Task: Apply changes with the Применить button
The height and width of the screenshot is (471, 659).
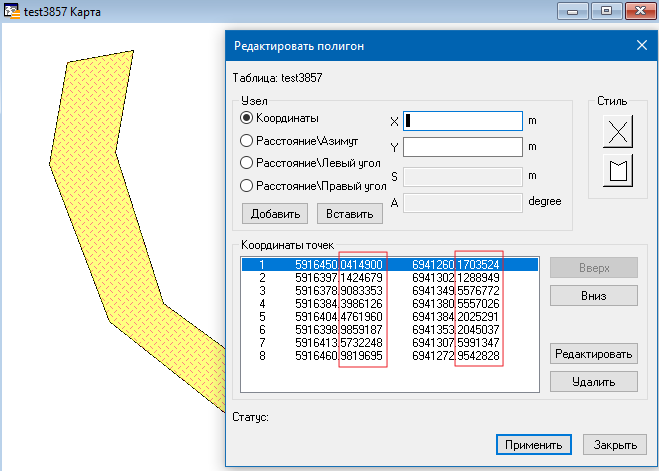Action: (x=533, y=444)
